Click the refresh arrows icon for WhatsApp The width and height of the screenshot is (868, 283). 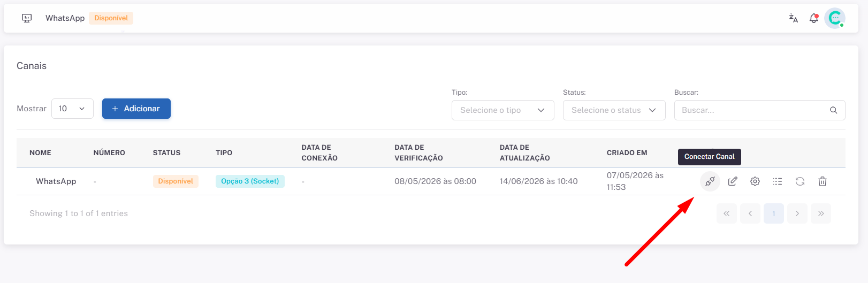(800, 181)
